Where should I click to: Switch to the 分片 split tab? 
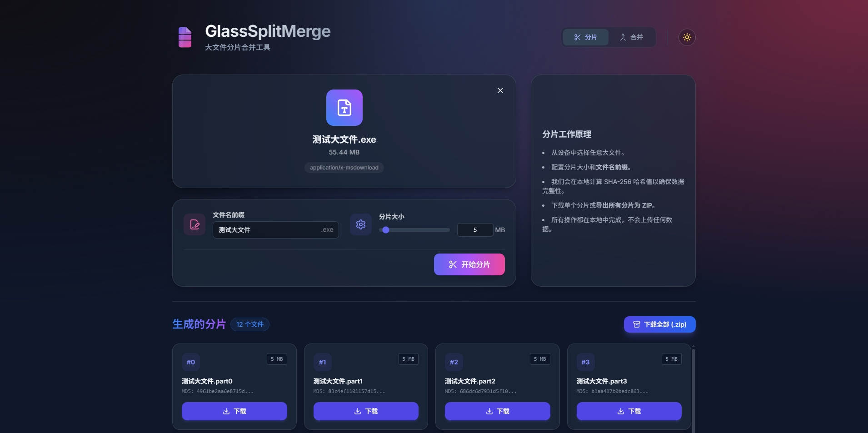point(585,37)
